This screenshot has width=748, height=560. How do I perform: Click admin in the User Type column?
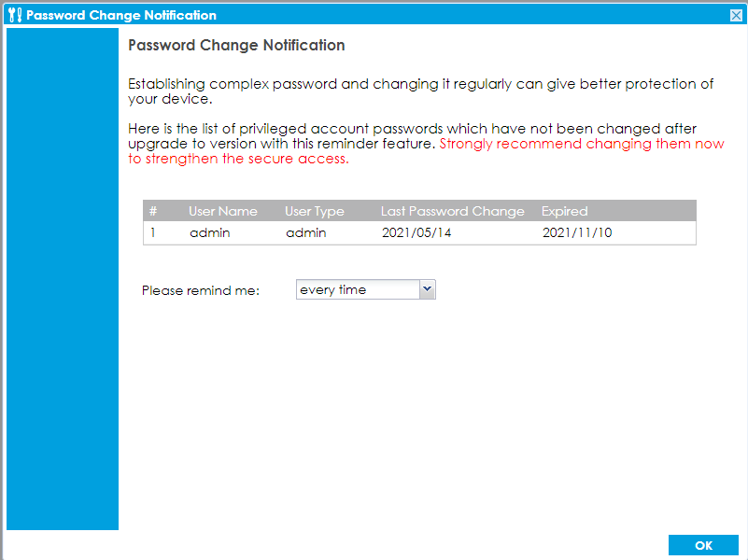tap(305, 232)
